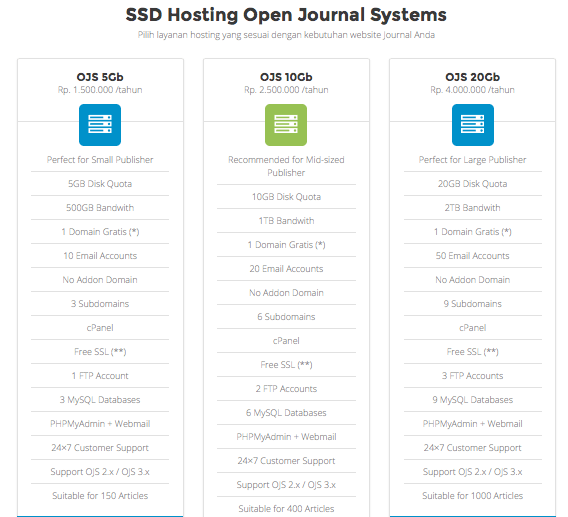Click '1 Domain Gratis (*)' in OJS 10Gb
The width and height of the screenshot is (568, 517).
[x=286, y=245]
